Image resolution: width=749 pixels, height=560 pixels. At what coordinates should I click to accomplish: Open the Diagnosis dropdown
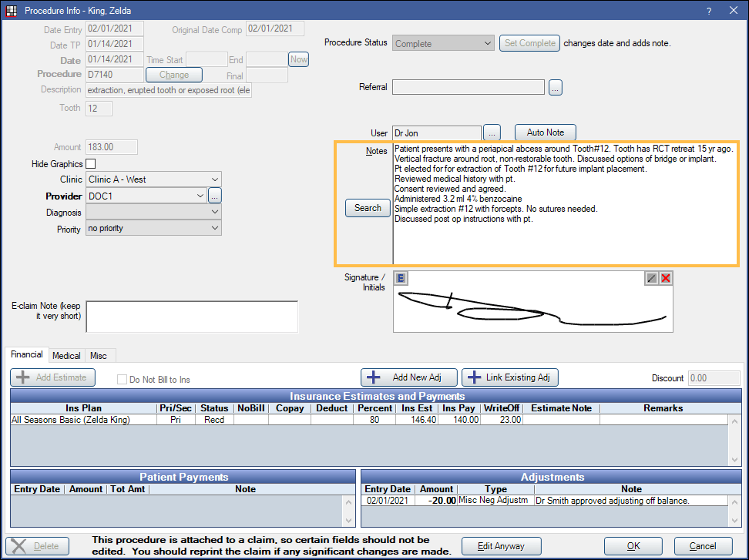214,213
